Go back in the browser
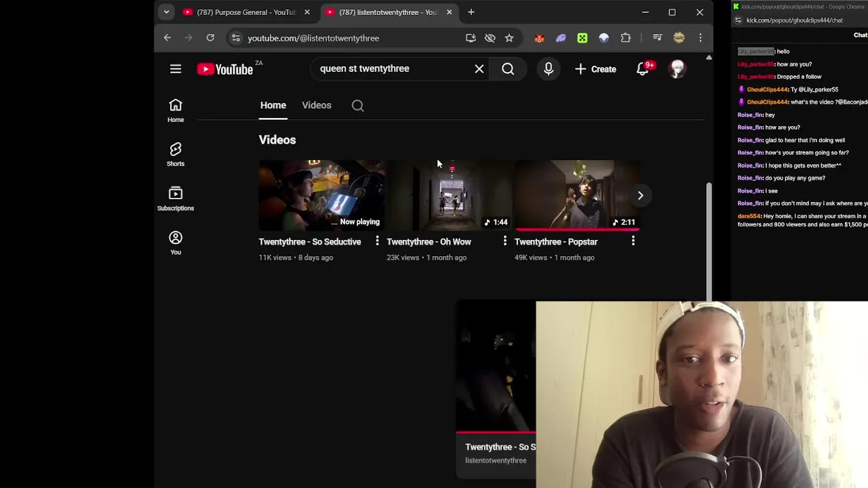The height and width of the screenshot is (488, 868). click(167, 38)
